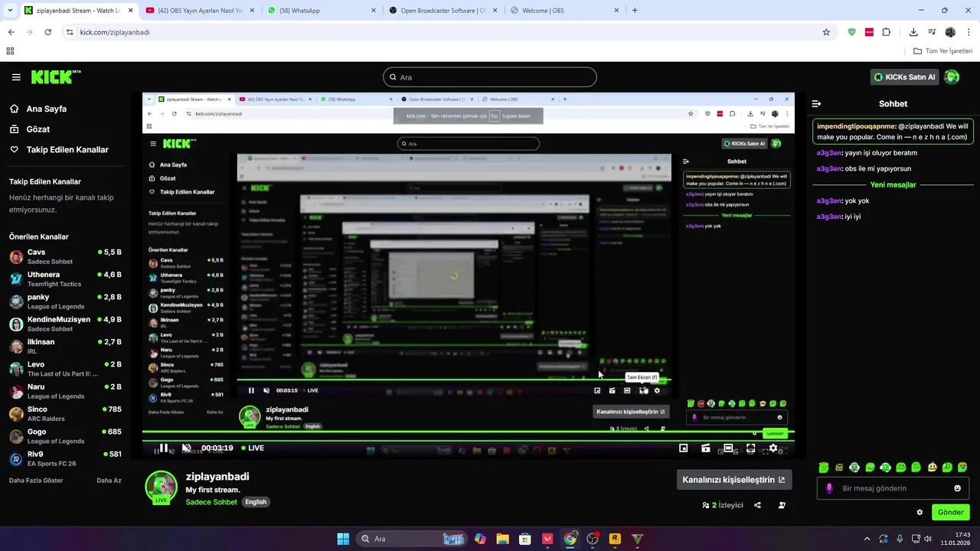This screenshot has width=980, height=551.
Task: Click the ziplayanbadi streamer avatar
Action: click(161, 487)
